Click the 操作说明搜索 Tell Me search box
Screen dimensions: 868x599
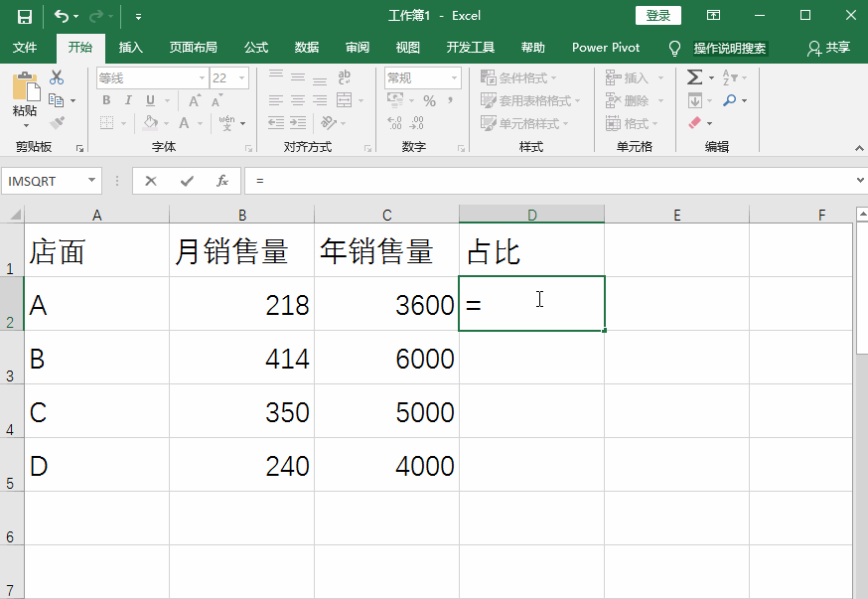[x=730, y=48]
